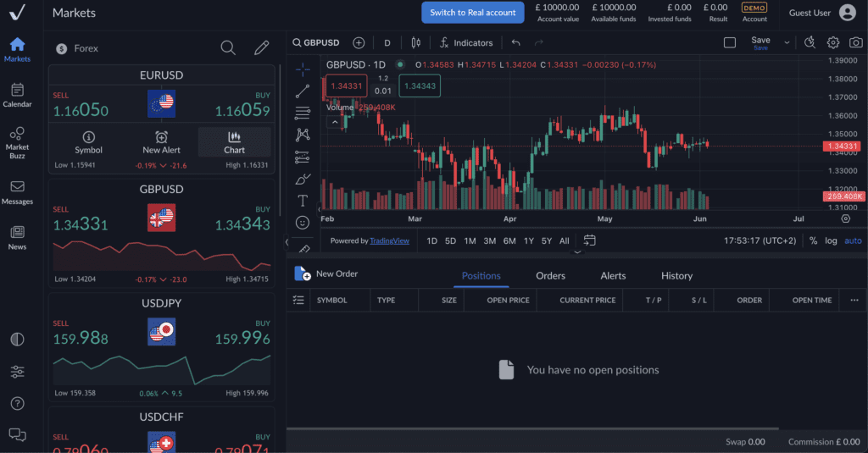Switch to the Positions tab
Viewport: 868px width, 453px height.
481,275
